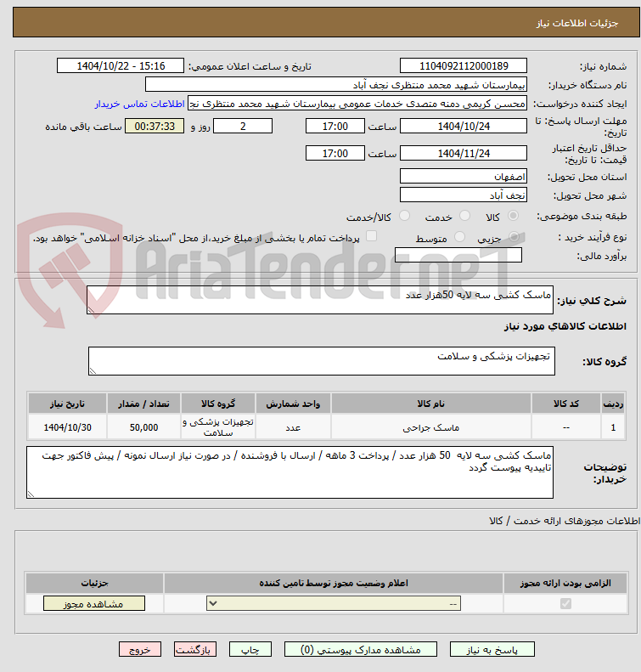The image size is (641, 672).
Task: Click the buyer notes text area
Action: (290, 472)
